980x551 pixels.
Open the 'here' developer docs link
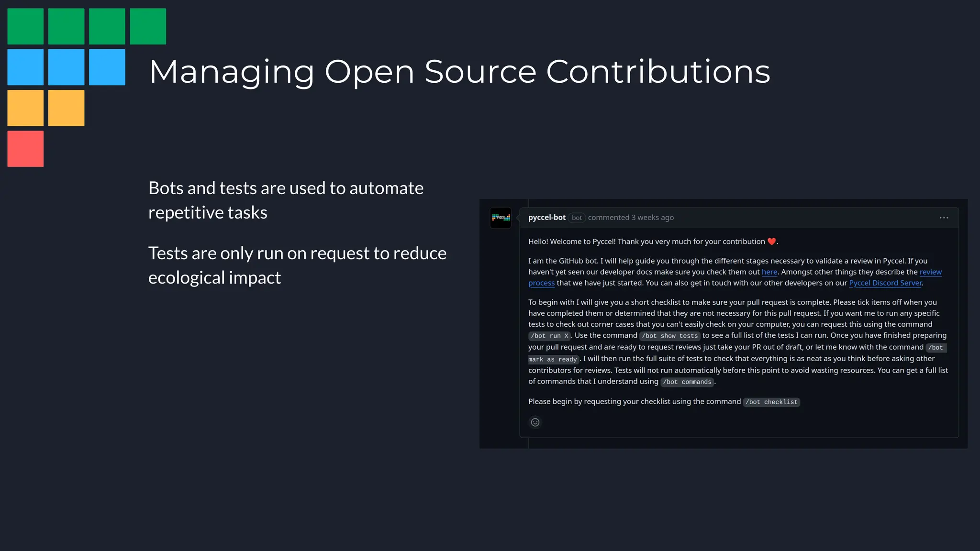pos(769,272)
